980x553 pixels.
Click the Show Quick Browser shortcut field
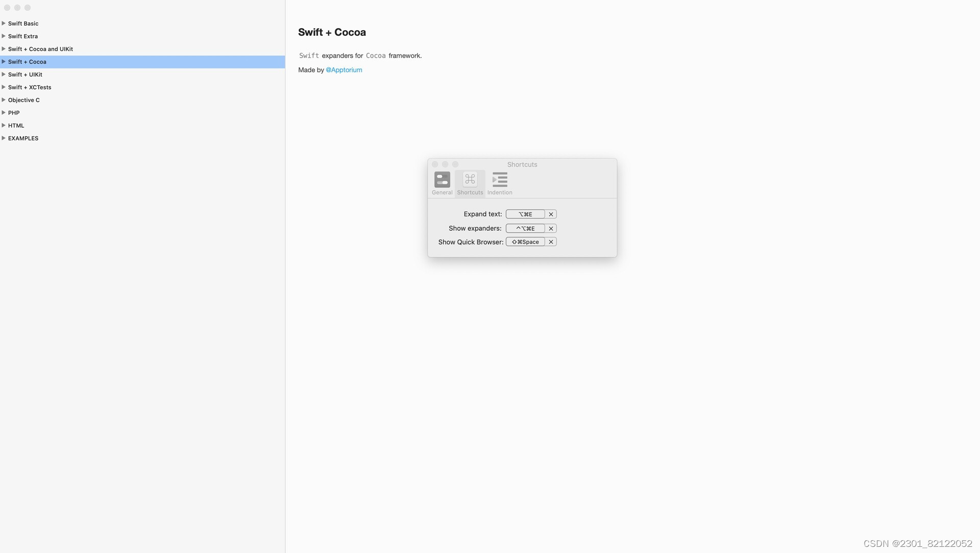coord(525,242)
